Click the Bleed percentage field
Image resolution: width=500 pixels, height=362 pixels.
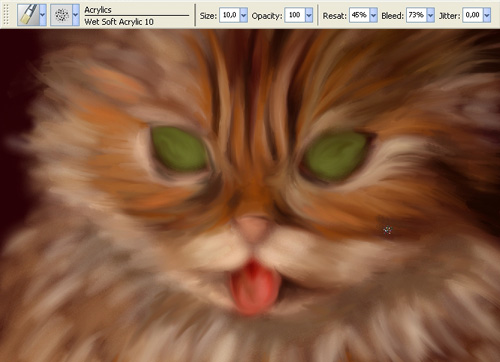point(416,15)
